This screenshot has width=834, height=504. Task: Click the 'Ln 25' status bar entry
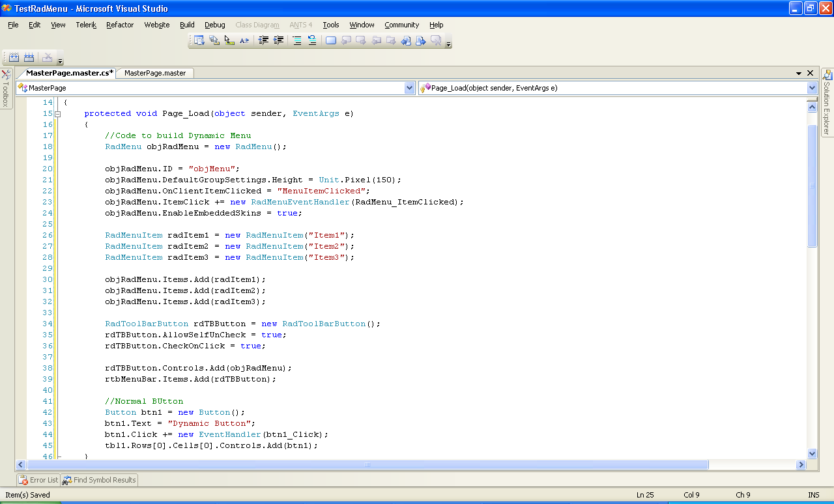[x=645, y=495]
